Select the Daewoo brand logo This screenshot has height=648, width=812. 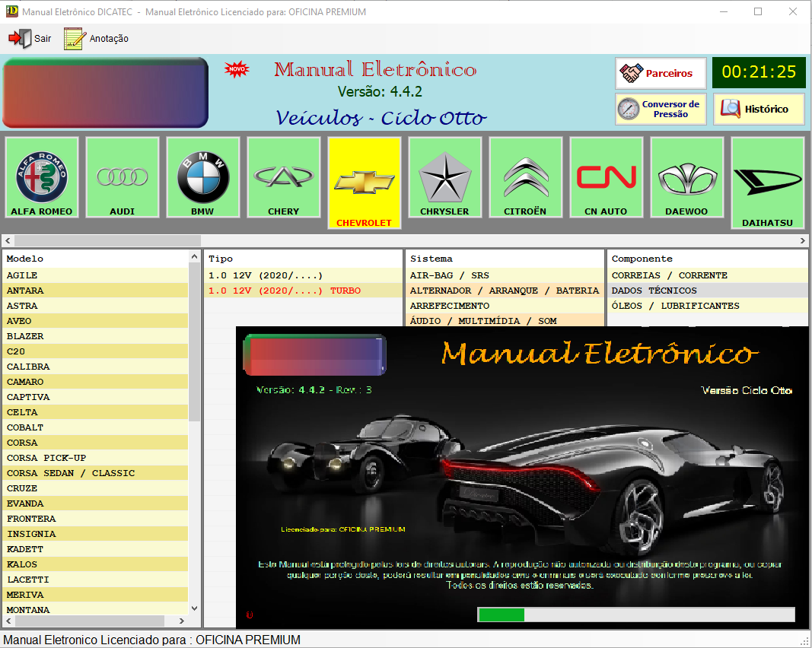(x=686, y=177)
